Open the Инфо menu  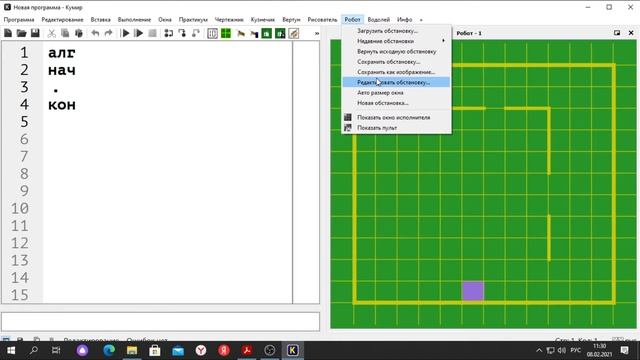(x=404, y=20)
